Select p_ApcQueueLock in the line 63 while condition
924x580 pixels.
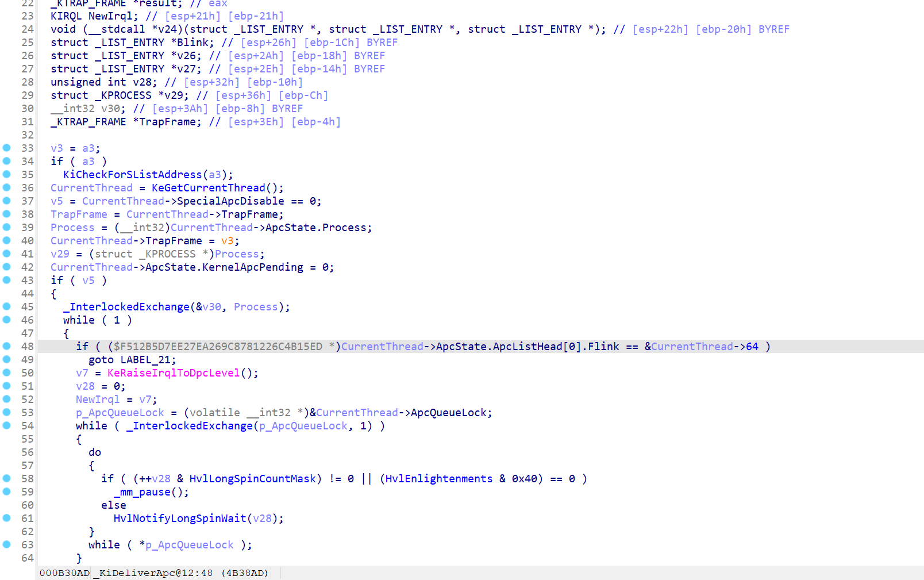[x=190, y=545]
